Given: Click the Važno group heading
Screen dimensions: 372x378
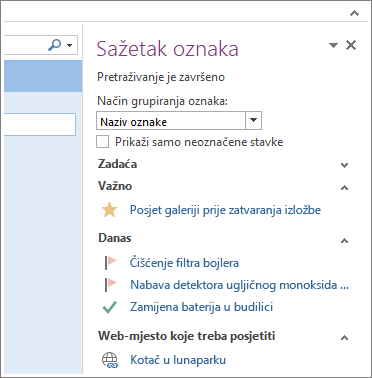Looking at the screenshot, I should click(x=115, y=186).
